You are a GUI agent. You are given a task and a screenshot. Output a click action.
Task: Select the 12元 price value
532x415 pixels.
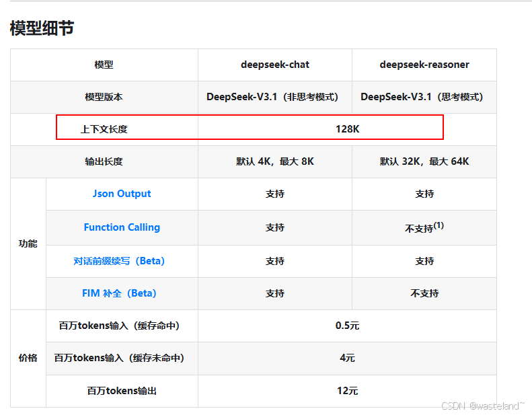pos(348,391)
